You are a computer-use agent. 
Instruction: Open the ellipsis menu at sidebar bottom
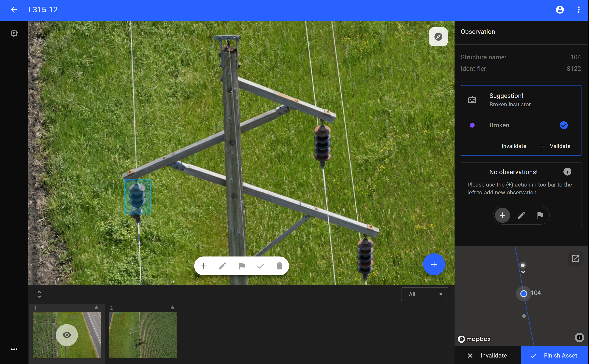14,349
